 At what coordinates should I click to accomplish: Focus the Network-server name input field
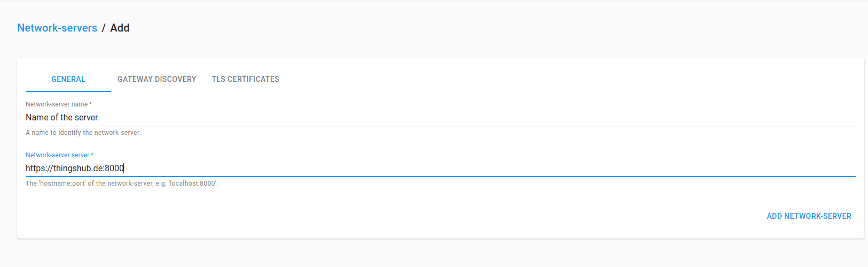click(x=440, y=117)
